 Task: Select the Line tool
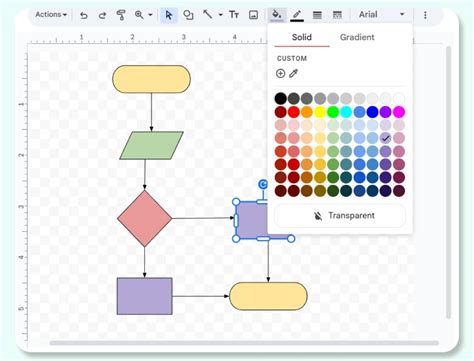(x=208, y=15)
